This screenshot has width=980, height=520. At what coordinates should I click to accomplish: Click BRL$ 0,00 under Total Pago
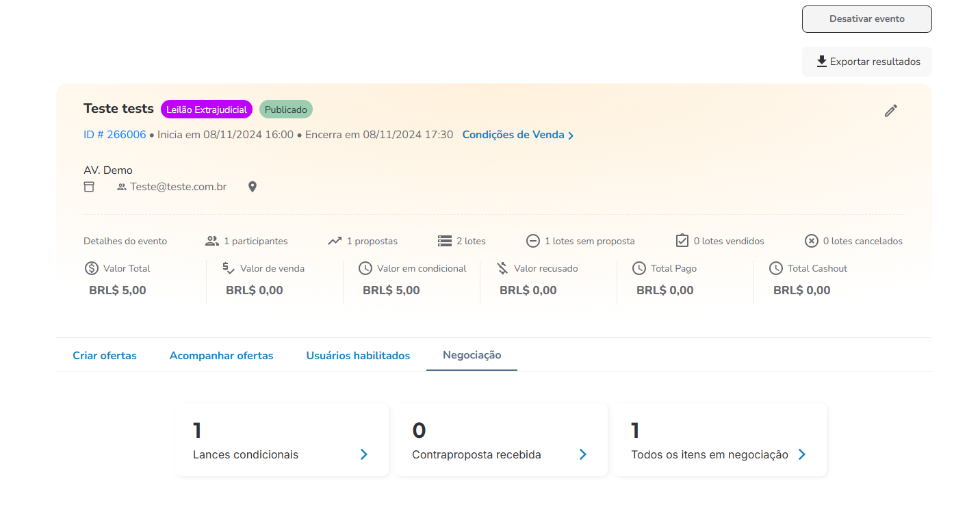(665, 290)
